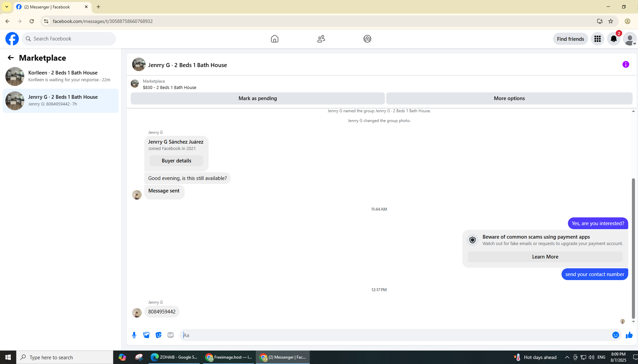
Task: Open the conversation avatar in the chat header
Action: (139, 64)
